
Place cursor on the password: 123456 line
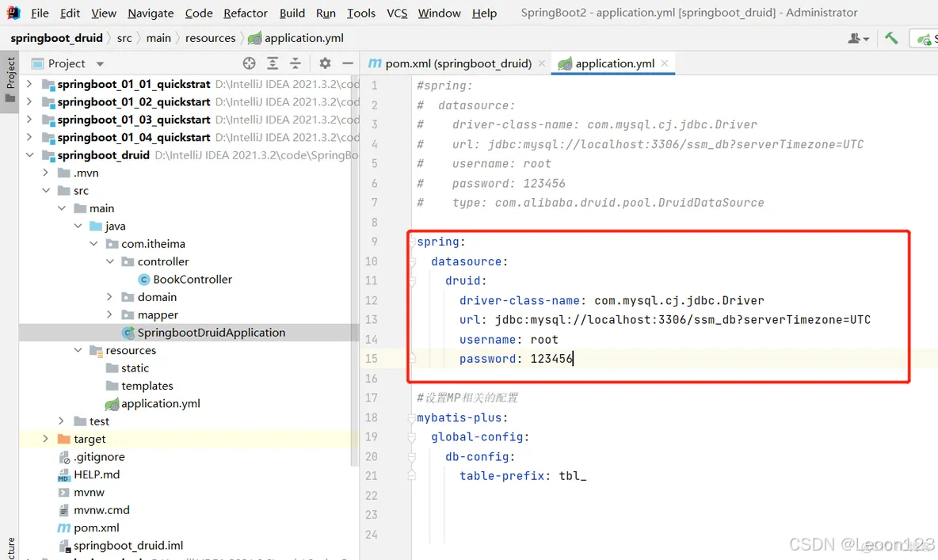click(516, 359)
